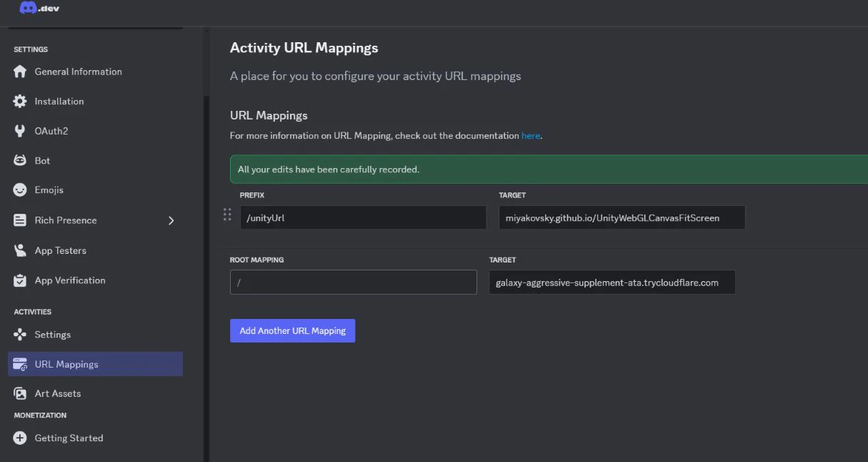Click the OAuth2 wrench icon
Screen dimensions: 868x462
(20, 131)
